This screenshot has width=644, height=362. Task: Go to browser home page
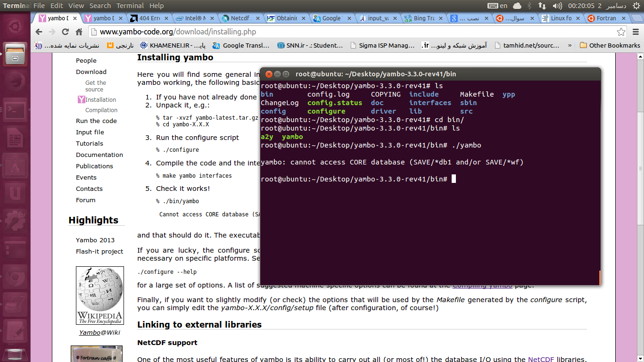pos(79,32)
